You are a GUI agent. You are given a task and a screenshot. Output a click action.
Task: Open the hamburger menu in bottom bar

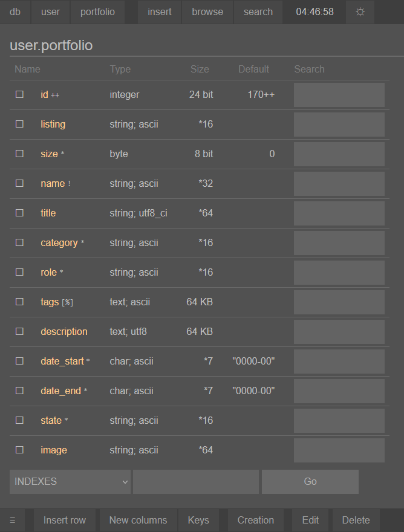13,521
